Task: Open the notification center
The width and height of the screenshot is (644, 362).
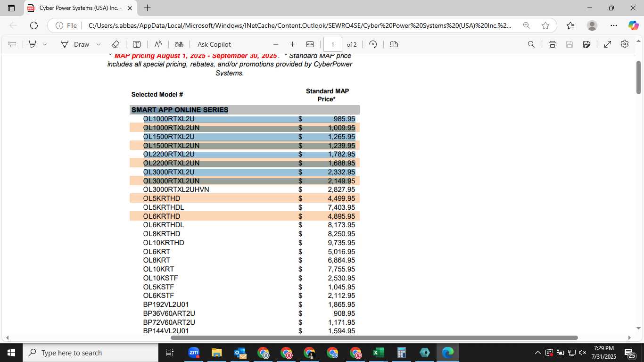Action: 630,353
